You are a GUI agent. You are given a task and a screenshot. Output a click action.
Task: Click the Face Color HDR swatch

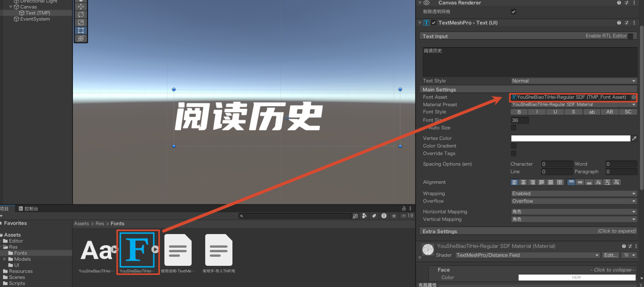pyautogui.click(x=577, y=277)
